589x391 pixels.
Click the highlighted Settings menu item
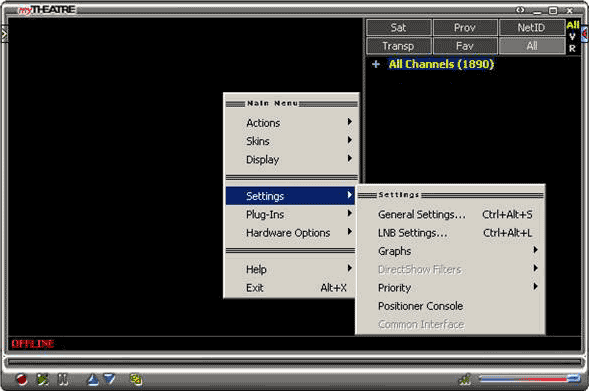[x=290, y=196]
